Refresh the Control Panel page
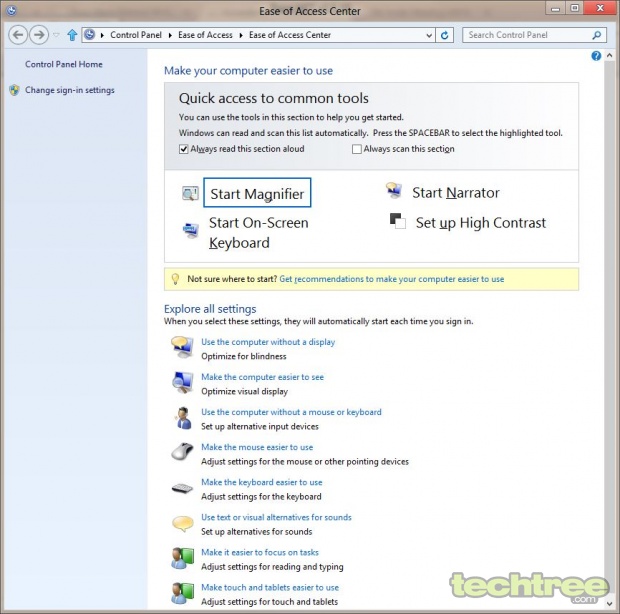620x614 pixels. (x=444, y=35)
